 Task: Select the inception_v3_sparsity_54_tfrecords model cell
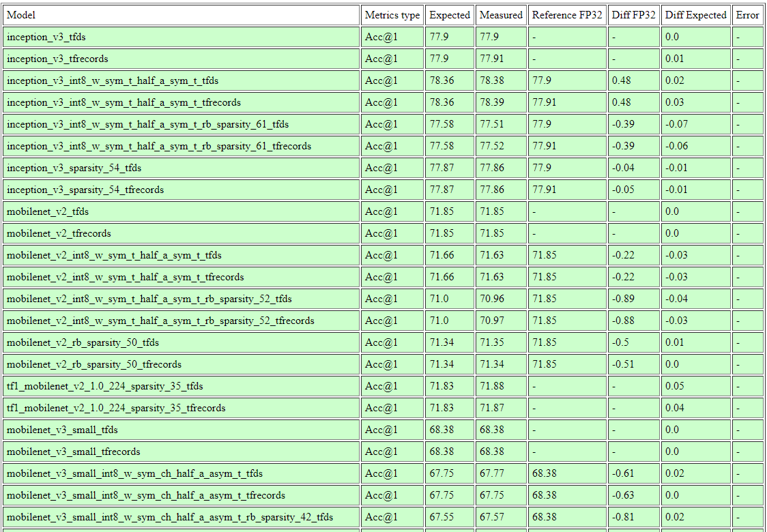click(x=181, y=190)
